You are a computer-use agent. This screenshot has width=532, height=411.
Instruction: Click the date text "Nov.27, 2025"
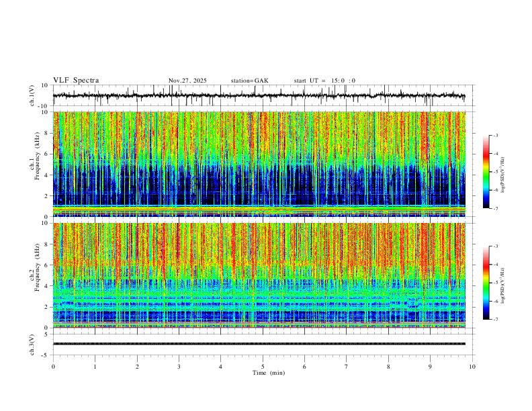pyautogui.click(x=187, y=81)
